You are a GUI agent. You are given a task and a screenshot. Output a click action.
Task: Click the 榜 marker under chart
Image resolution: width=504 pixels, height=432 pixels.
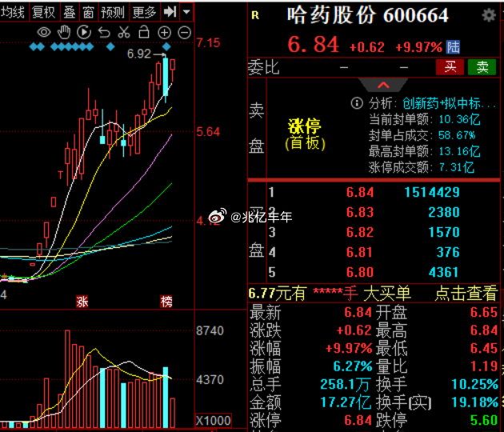(x=166, y=302)
